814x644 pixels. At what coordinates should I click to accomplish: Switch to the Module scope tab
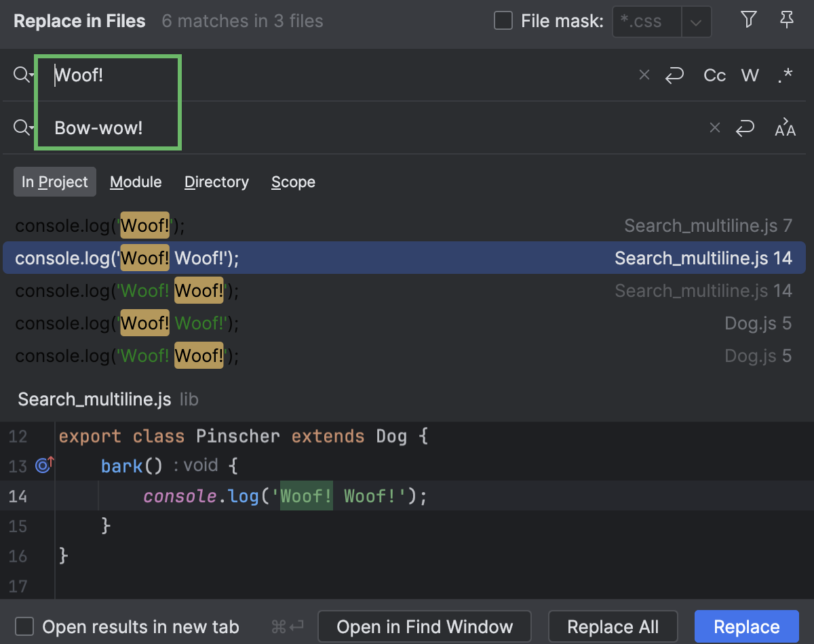click(x=136, y=182)
